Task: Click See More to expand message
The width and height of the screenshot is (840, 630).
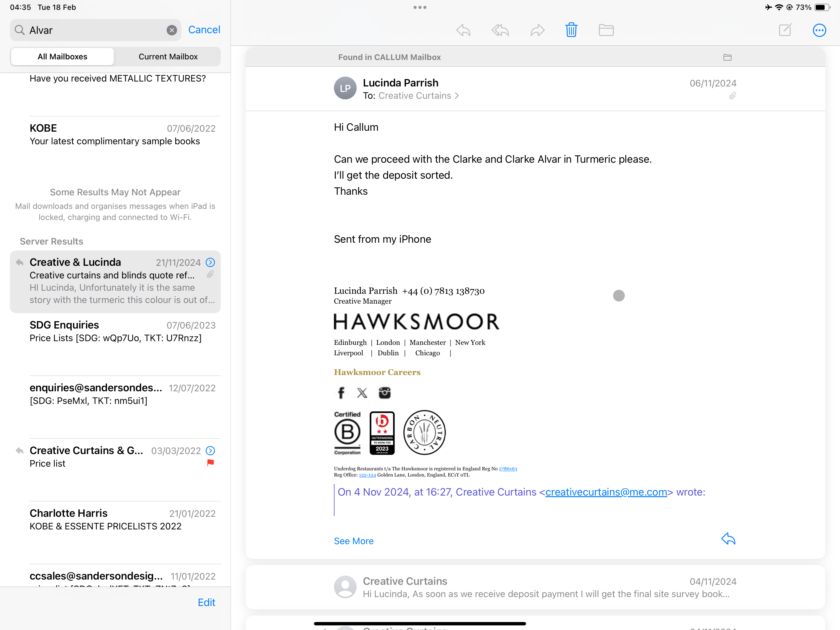Action: pyautogui.click(x=354, y=541)
